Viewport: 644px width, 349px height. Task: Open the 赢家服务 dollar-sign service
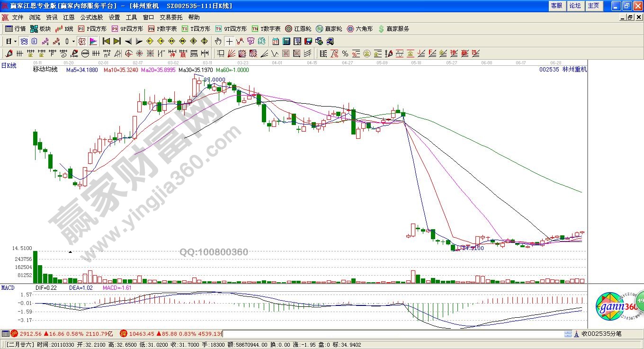coord(394,29)
